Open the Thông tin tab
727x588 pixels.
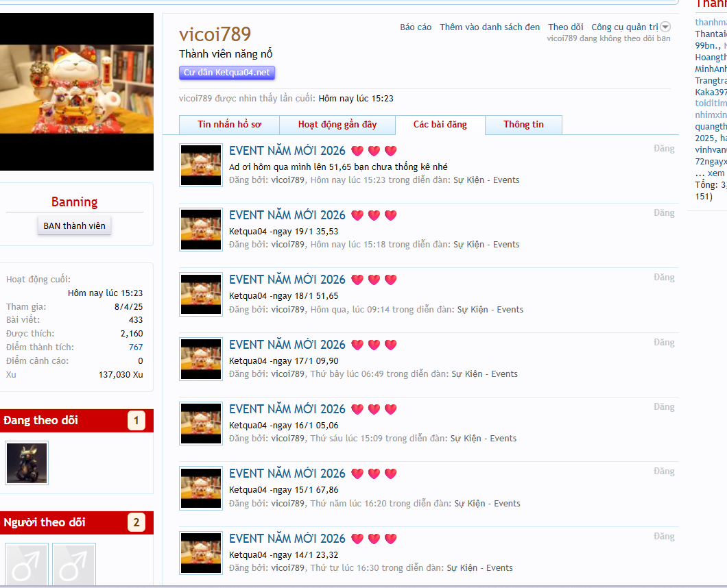pyautogui.click(x=523, y=125)
